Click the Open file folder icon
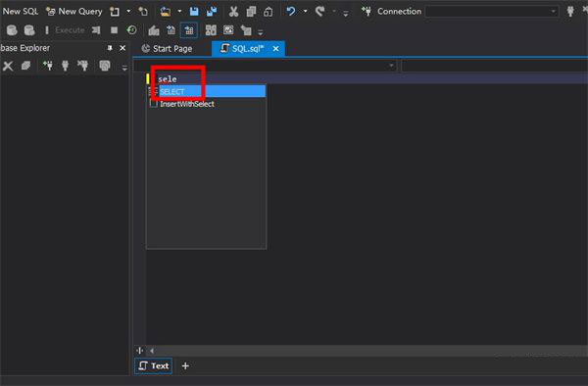The height and width of the screenshot is (386, 588). tap(166, 12)
